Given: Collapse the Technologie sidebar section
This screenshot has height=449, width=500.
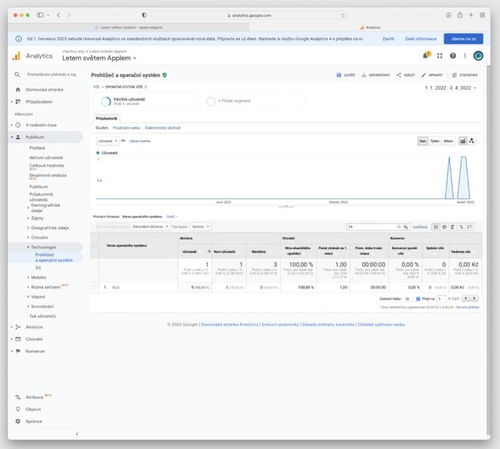Looking at the screenshot, I should click(x=42, y=247).
